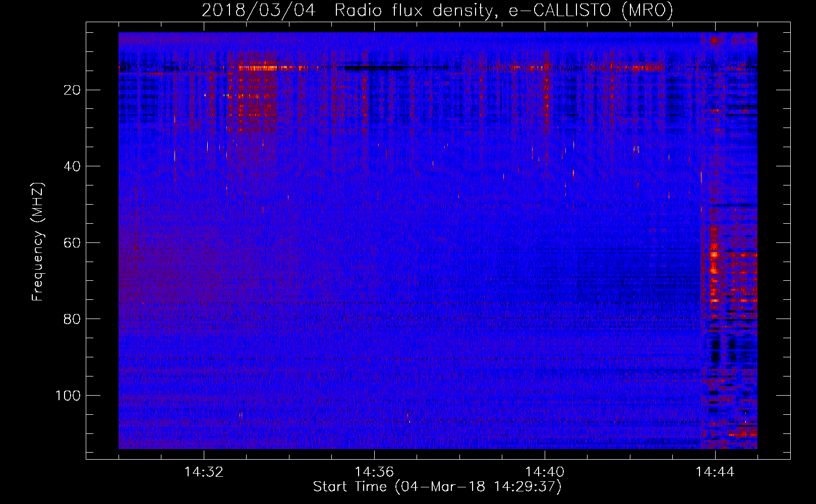The image size is (816, 504).
Task: Select the 60 MHz frequency tick label
Action: tap(73, 243)
